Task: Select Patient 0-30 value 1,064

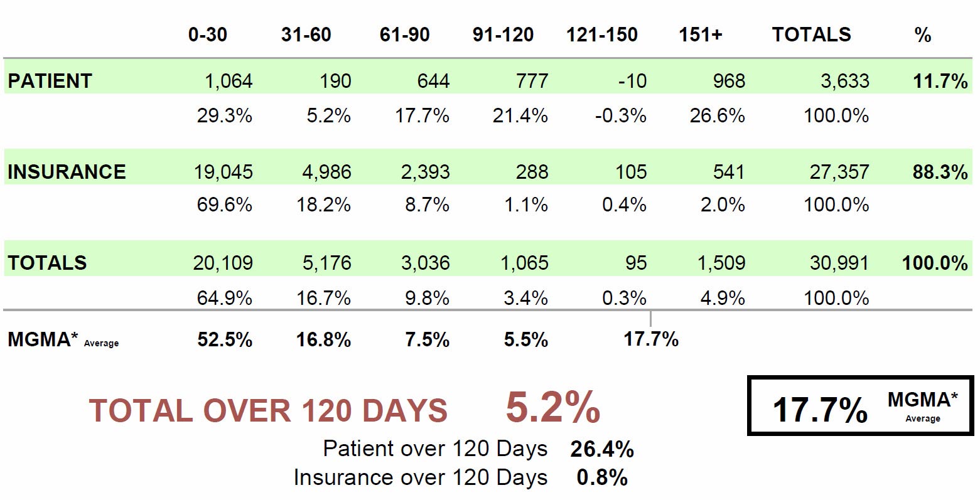Action: click(229, 81)
